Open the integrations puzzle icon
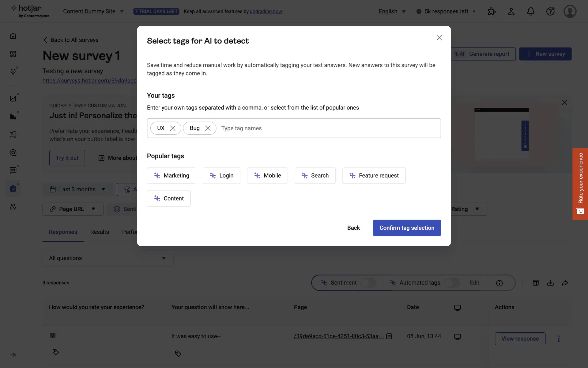This screenshot has height=368, width=588. 492,11
